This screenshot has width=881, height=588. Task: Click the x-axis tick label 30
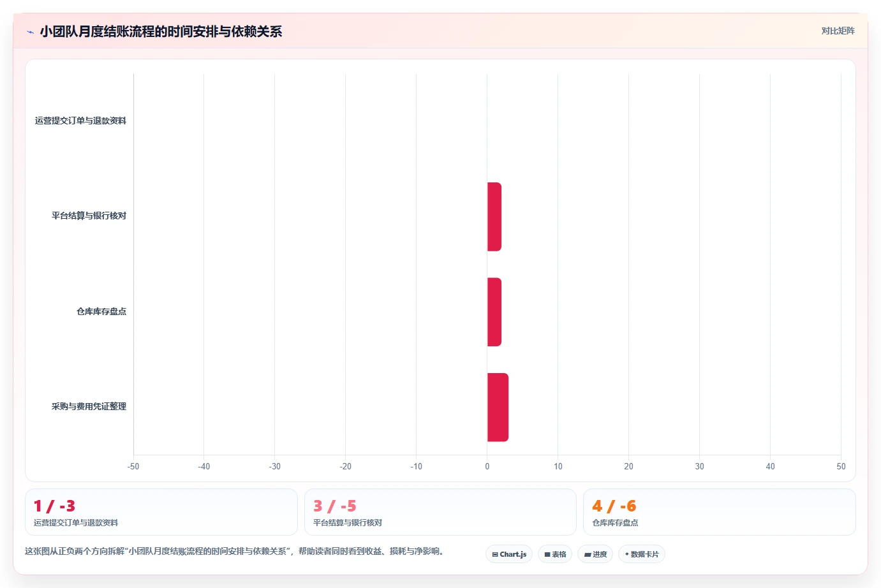(x=699, y=466)
